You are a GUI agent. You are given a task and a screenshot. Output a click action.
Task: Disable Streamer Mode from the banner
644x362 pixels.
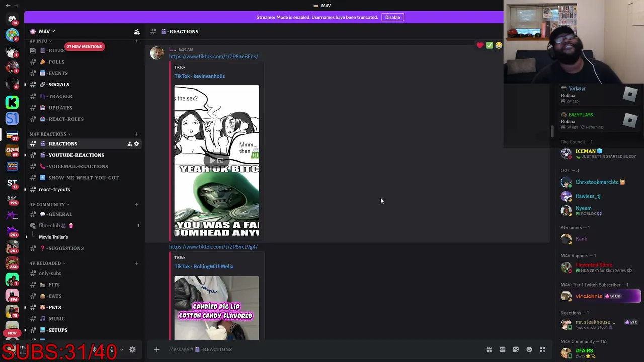point(392,17)
